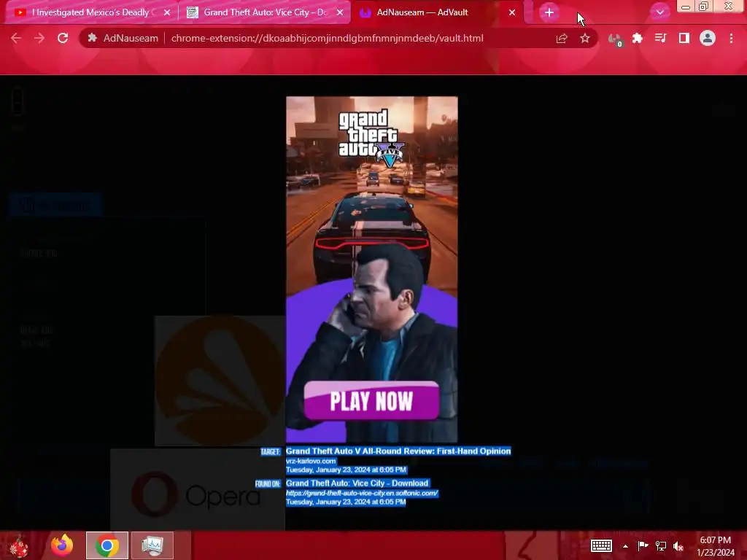Click the Grand Theft Auto V ad image
747x560 pixels.
point(371,270)
